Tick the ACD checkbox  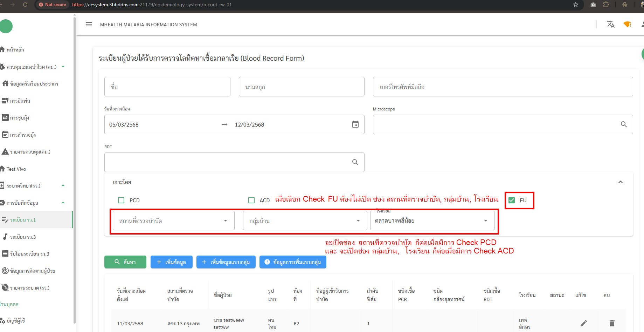click(x=251, y=200)
